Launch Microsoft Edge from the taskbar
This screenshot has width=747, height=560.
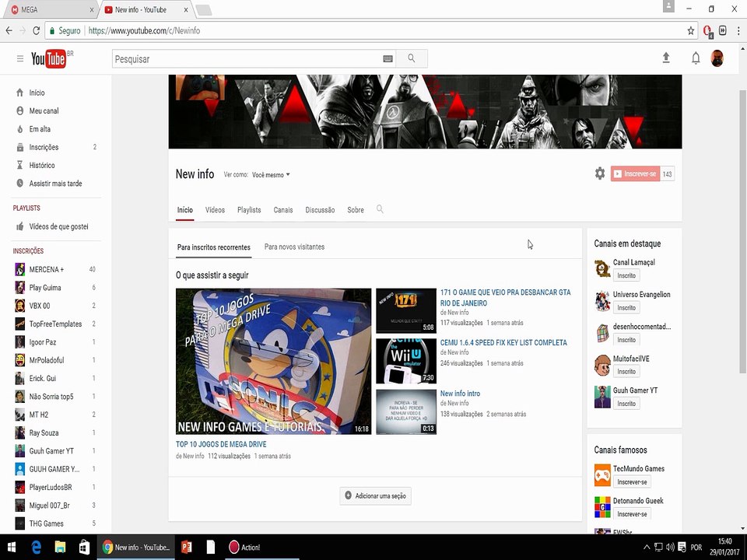pyautogui.click(x=37, y=547)
